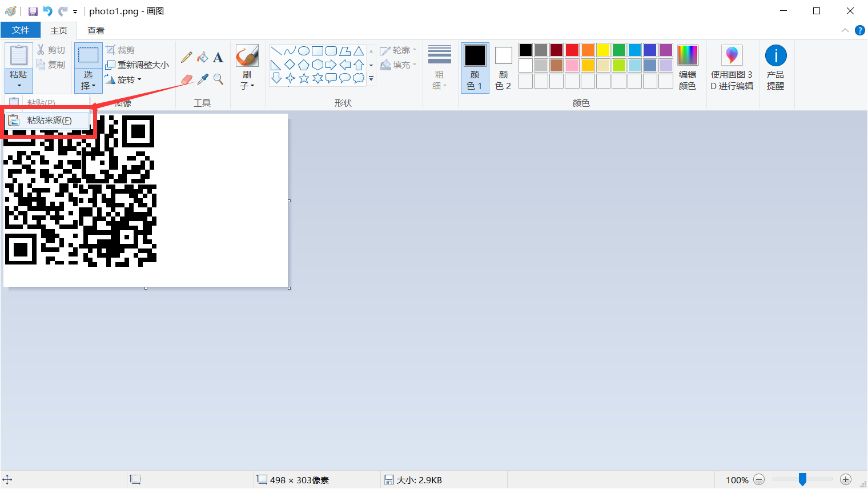Open the Customize Quick Access Toolbar dropdown
Image resolution: width=868 pixels, height=489 pixels.
click(x=75, y=11)
